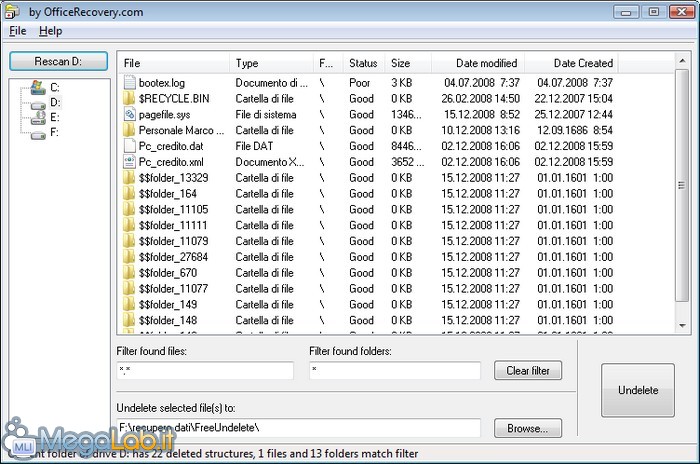Click the C: Windows drive icon
Screen dimensions: 700x464
pyautogui.click(x=38, y=88)
